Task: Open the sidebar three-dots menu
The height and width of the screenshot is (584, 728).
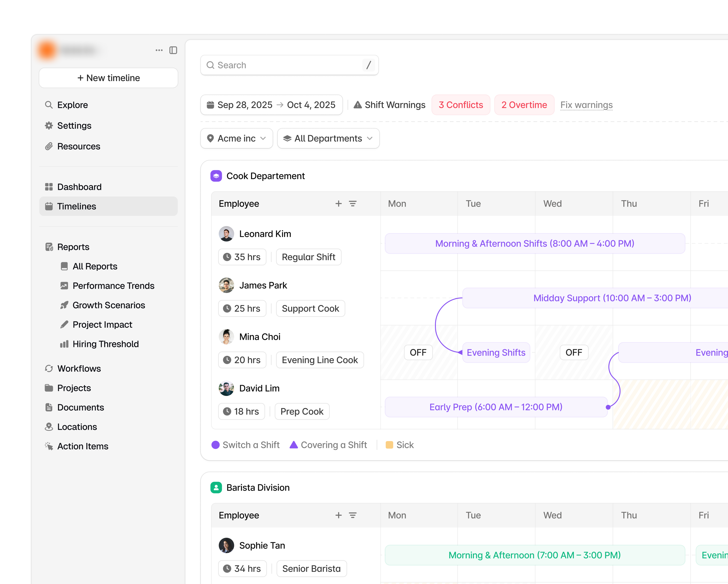Action: click(159, 50)
